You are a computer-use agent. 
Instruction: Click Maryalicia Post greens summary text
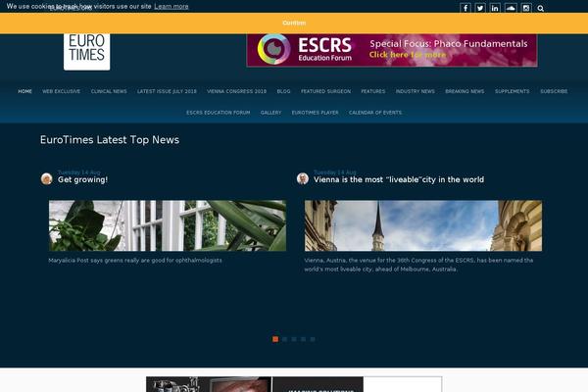coord(135,261)
